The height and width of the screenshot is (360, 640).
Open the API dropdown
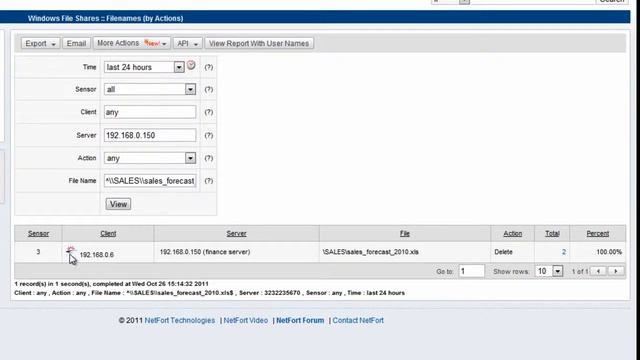pyautogui.click(x=187, y=43)
